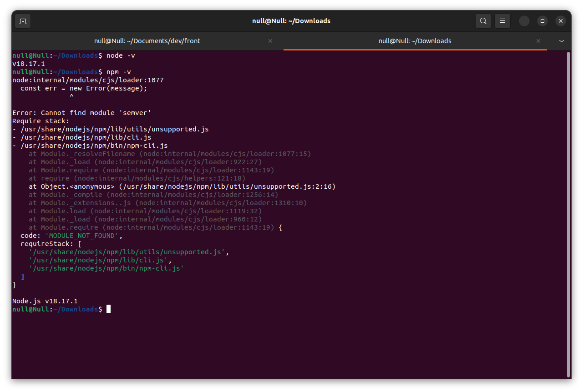Click quoted '/usr/share/nodejs/npm/lib/utils/unsupported.js' string
Image resolution: width=583 pixels, height=392 pixels.
127,252
